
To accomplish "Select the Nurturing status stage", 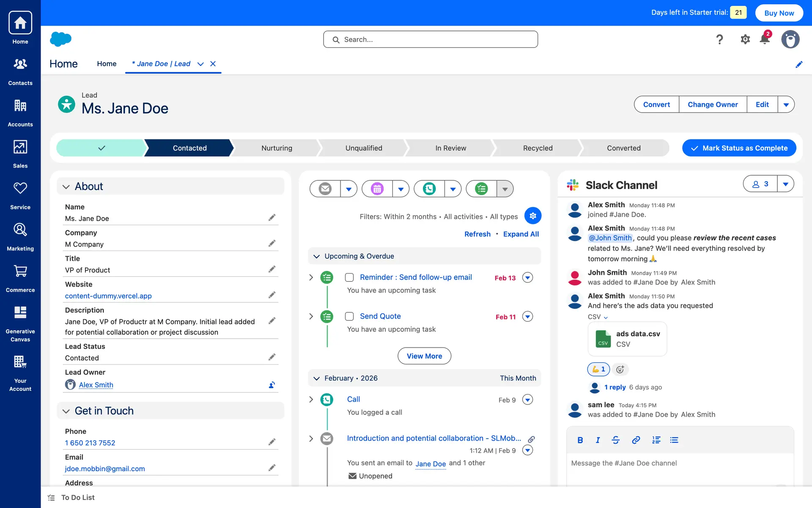I will click(277, 148).
